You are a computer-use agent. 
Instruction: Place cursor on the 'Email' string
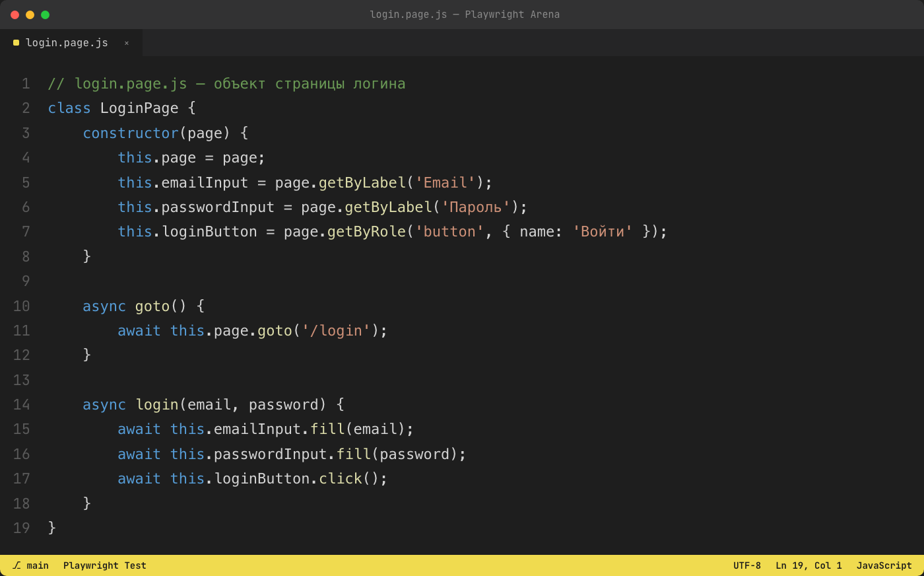pyautogui.click(x=445, y=182)
